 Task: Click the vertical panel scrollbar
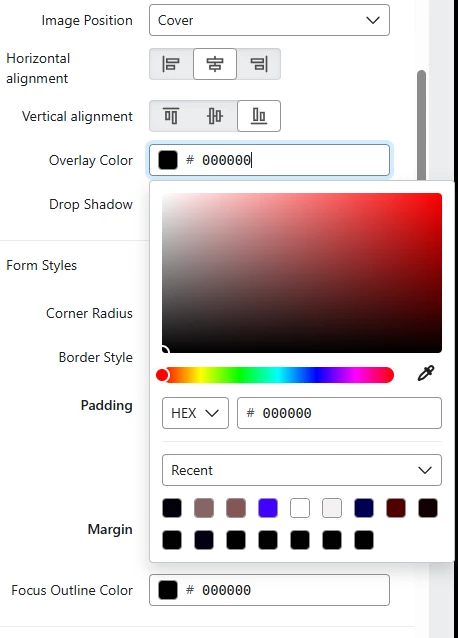click(421, 126)
